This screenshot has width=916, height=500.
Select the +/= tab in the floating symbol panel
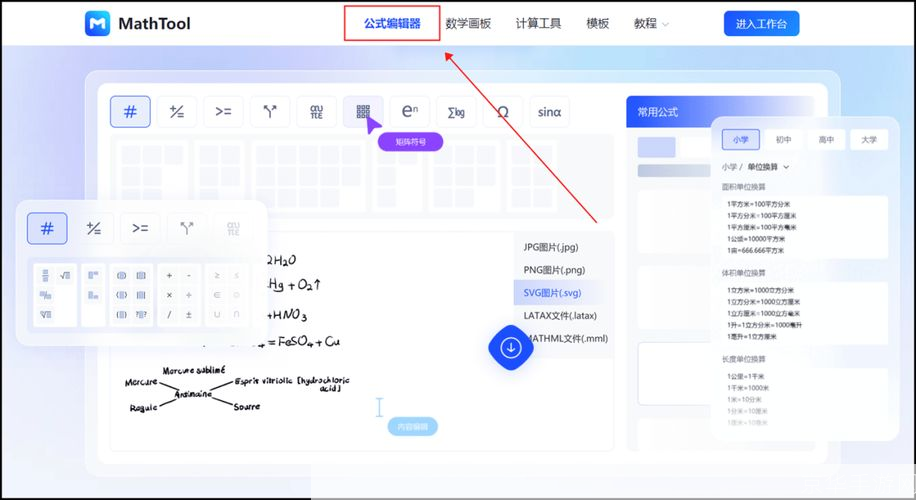[x=93, y=228]
